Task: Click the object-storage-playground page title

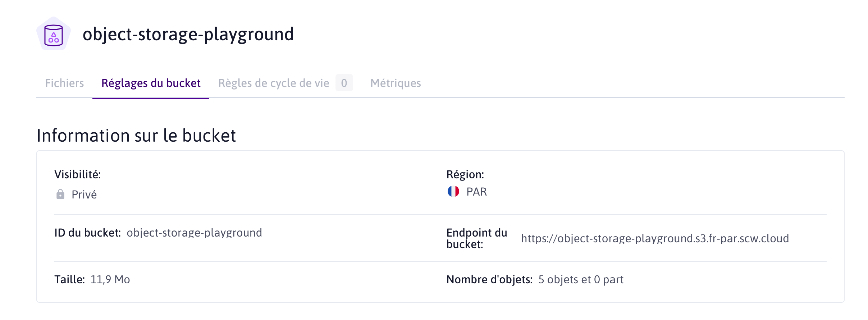Action: 188,34
